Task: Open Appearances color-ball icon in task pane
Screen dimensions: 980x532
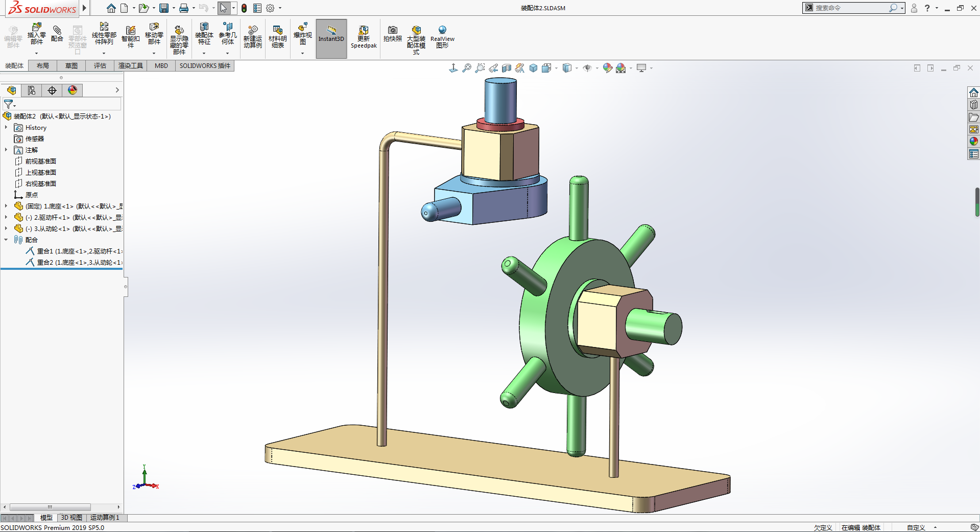Action: pos(974,142)
